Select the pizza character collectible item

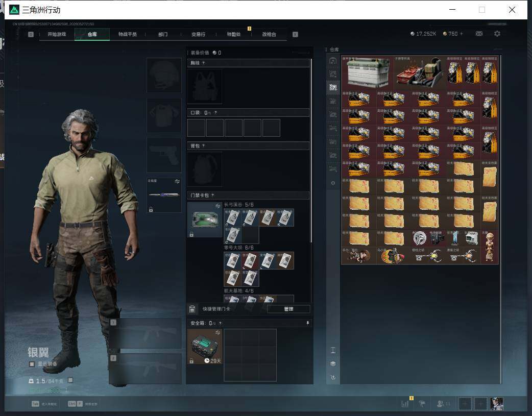point(393,256)
